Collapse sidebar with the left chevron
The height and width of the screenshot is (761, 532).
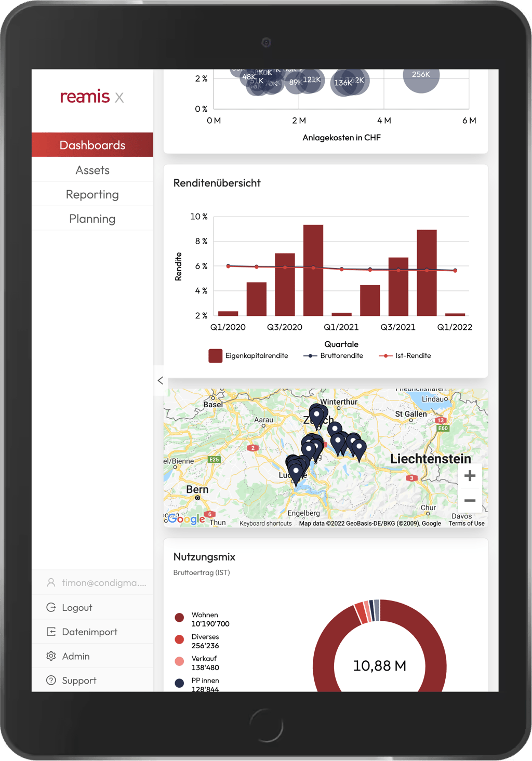coord(160,380)
